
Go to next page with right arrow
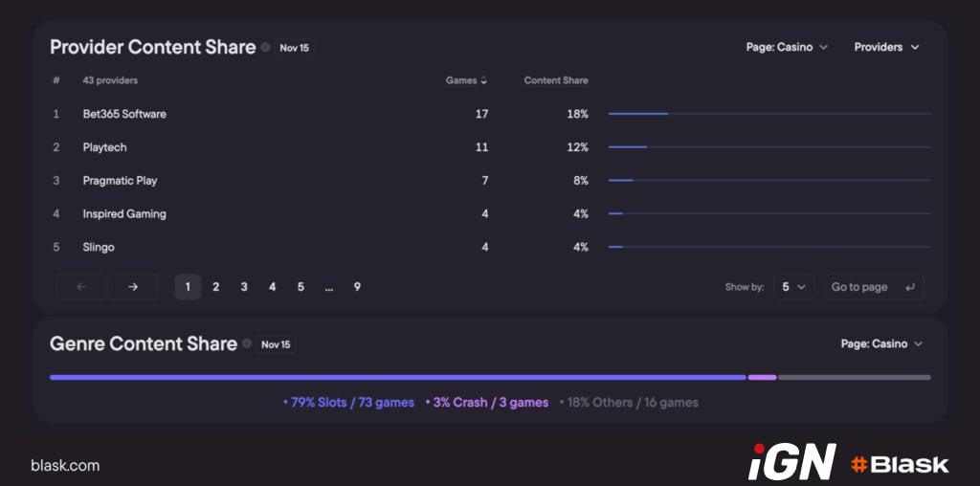pyautogui.click(x=132, y=287)
